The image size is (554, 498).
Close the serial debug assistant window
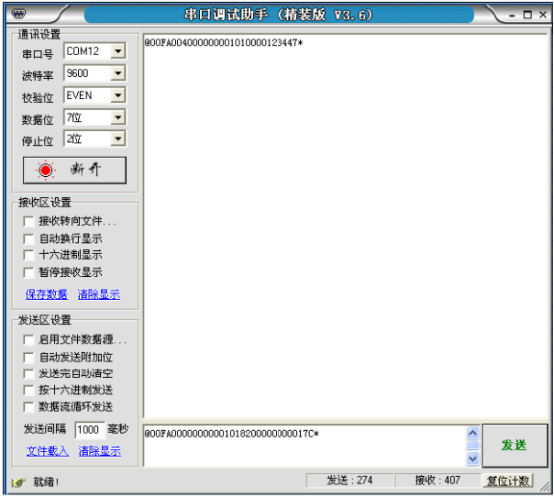coord(543,15)
